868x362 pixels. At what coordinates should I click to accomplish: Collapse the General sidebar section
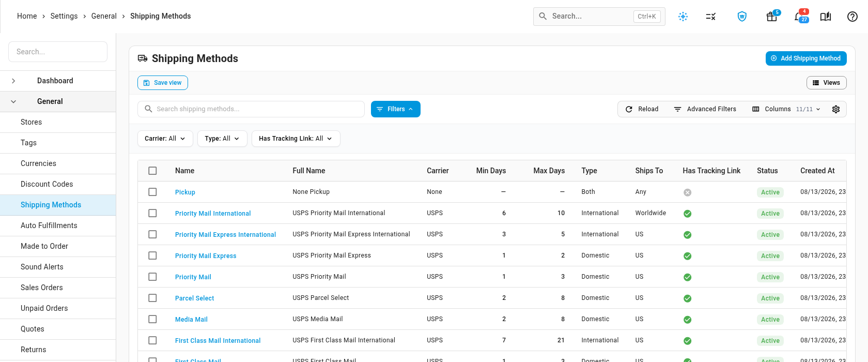58,101
